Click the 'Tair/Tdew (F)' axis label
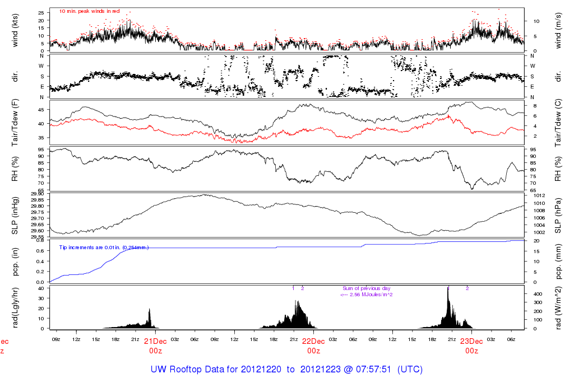574x392 pixels. pos(15,123)
